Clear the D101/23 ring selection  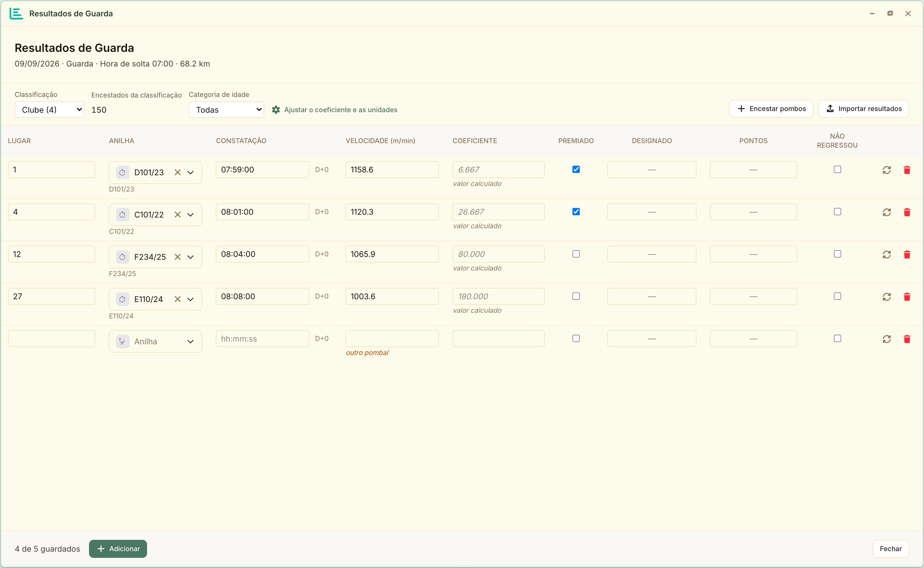[x=178, y=172]
